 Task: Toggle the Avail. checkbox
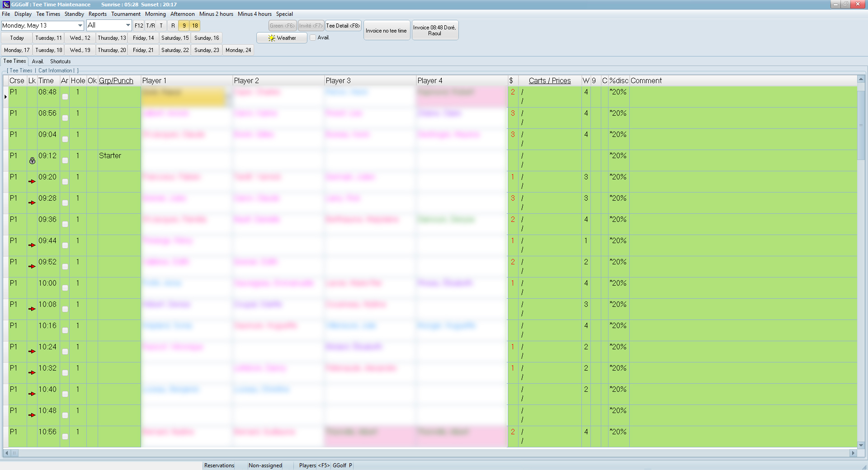pyautogui.click(x=313, y=38)
